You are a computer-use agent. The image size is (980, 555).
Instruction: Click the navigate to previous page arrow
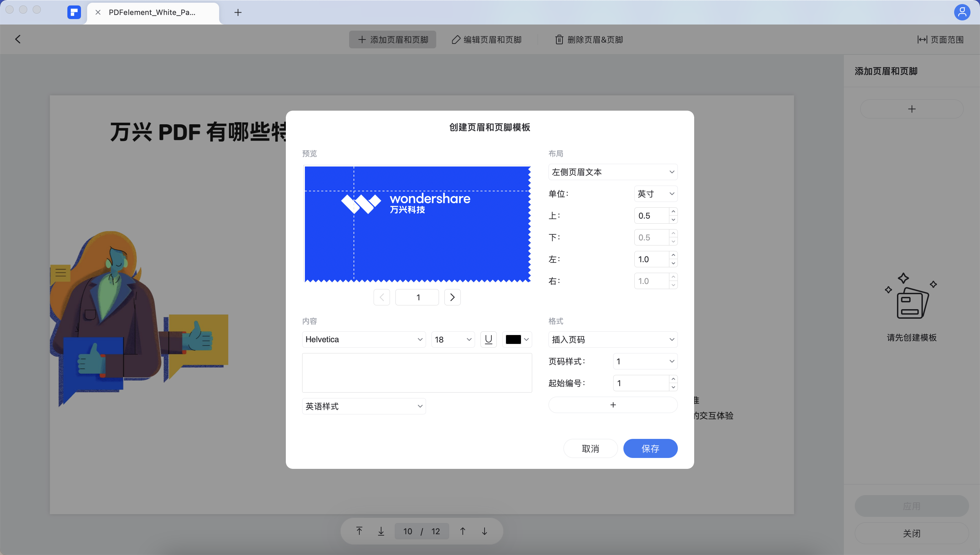(382, 297)
